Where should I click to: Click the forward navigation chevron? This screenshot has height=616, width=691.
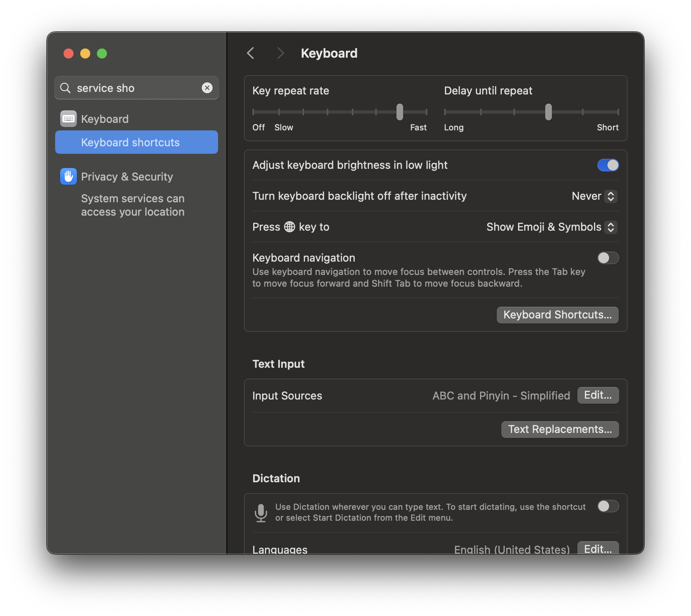pyautogui.click(x=280, y=53)
